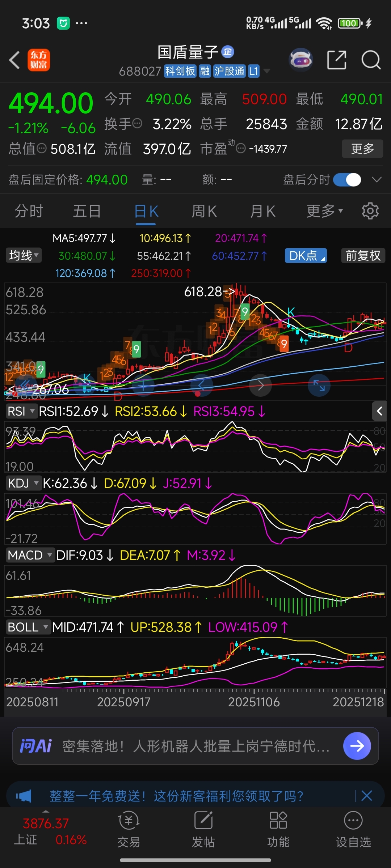
Task: Expand the after-hours panel chevron
Action: tap(377, 179)
